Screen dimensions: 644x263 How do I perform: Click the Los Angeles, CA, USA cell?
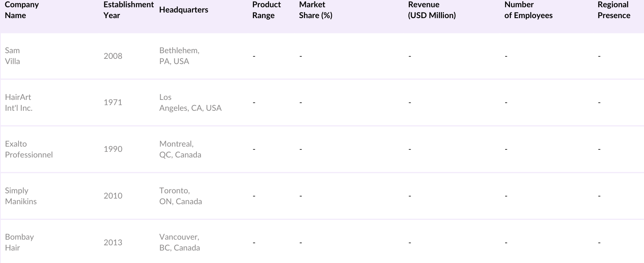tap(190, 103)
